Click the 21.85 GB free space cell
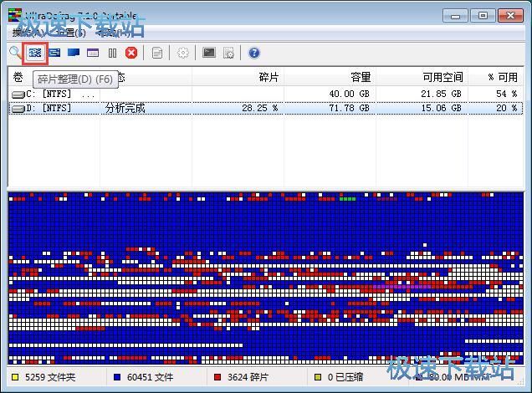Viewport: 532px width, 393px height. point(441,94)
